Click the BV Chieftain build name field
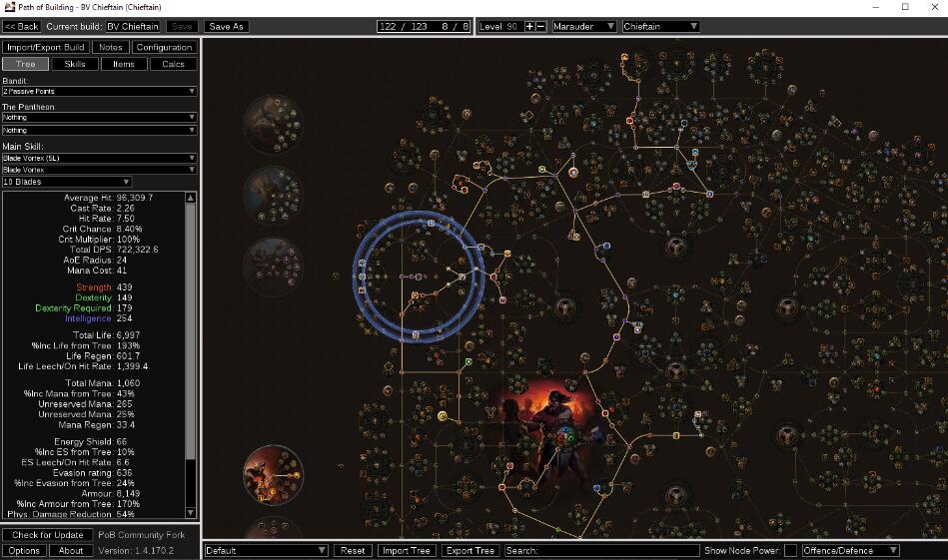 click(x=133, y=27)
